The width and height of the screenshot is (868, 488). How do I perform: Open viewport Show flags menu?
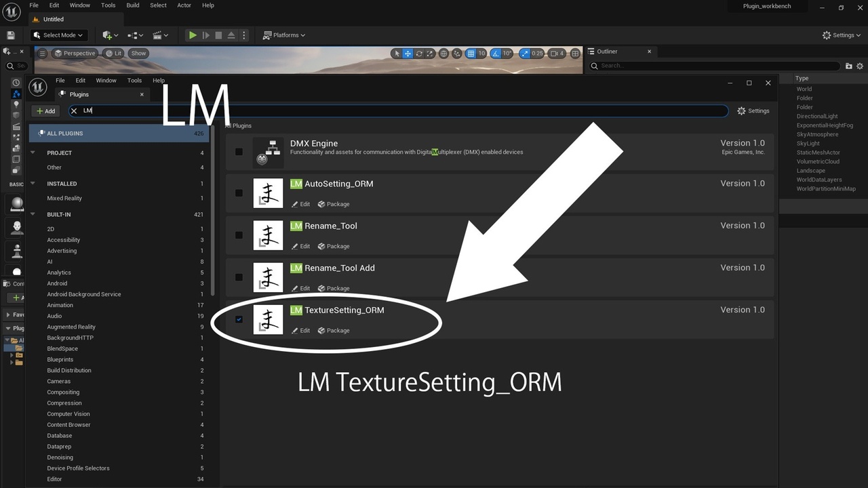coord(138,54)
